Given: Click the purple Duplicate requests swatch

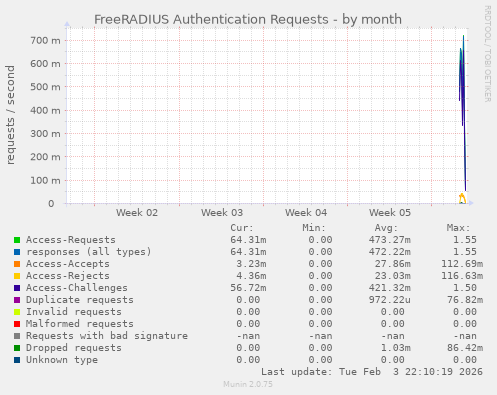Looking at the screenshot, I should [17, 300].
